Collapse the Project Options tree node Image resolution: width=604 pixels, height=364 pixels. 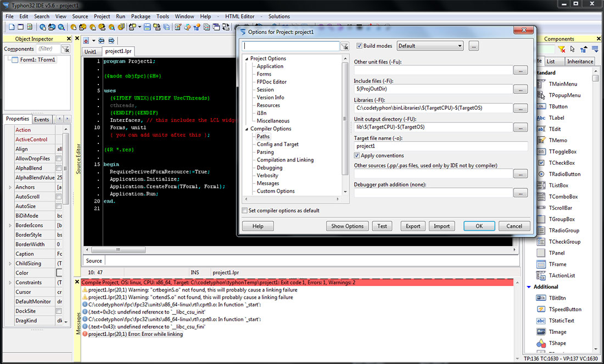tap(247, 59)
